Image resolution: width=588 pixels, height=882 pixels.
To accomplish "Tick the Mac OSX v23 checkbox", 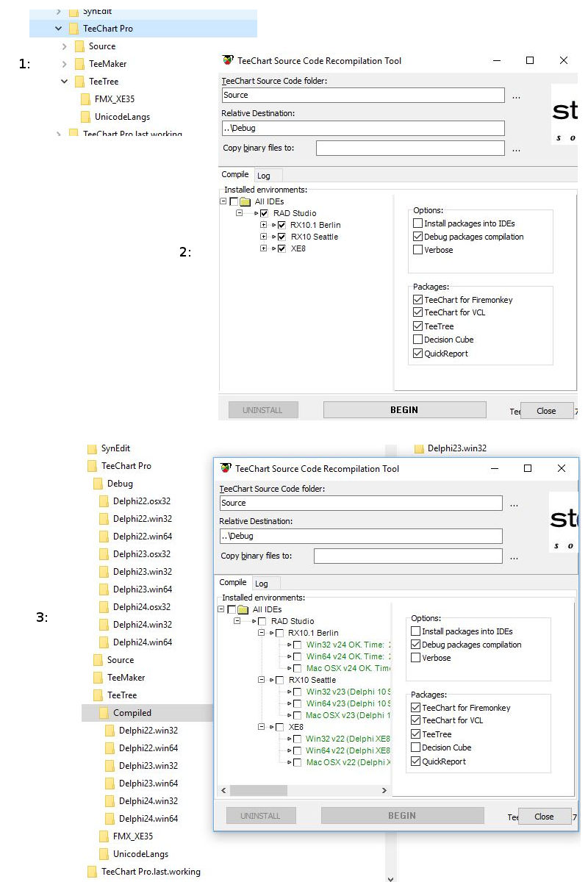I will [x=298, y=716].
